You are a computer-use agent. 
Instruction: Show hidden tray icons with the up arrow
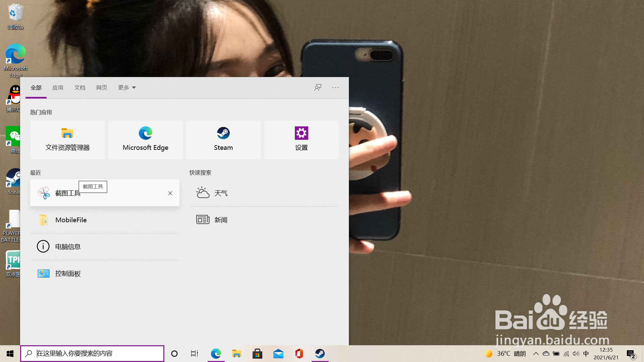(x=536, y=354)
